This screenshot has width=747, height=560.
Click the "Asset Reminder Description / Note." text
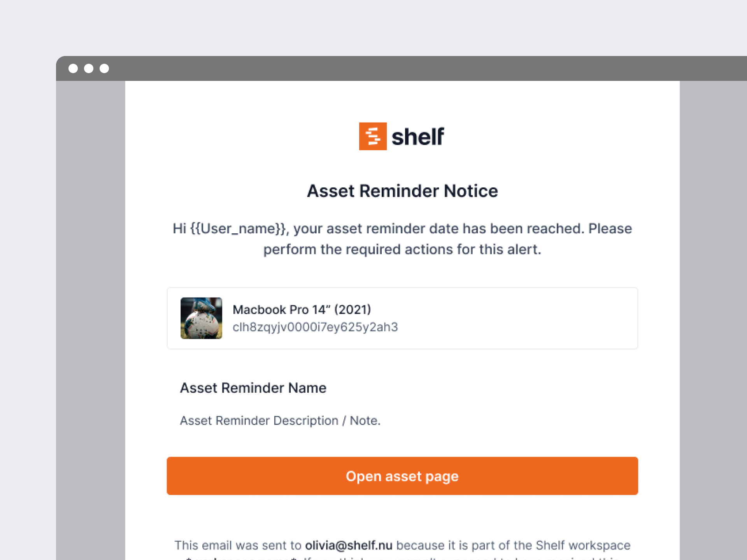(x=280, y=420)
